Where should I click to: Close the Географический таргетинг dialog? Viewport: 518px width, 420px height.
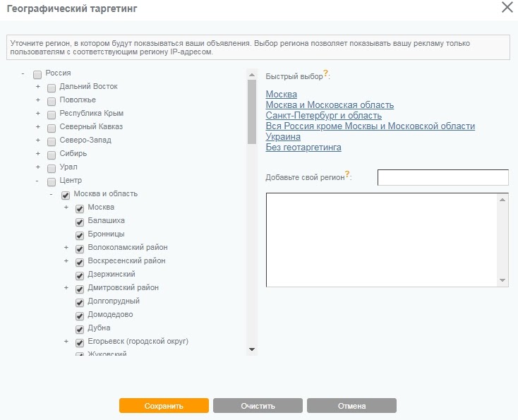pos(507,8)
